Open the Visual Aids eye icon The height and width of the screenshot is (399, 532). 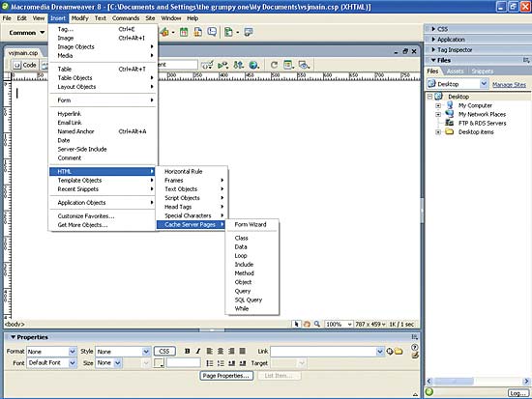(304, 65)
